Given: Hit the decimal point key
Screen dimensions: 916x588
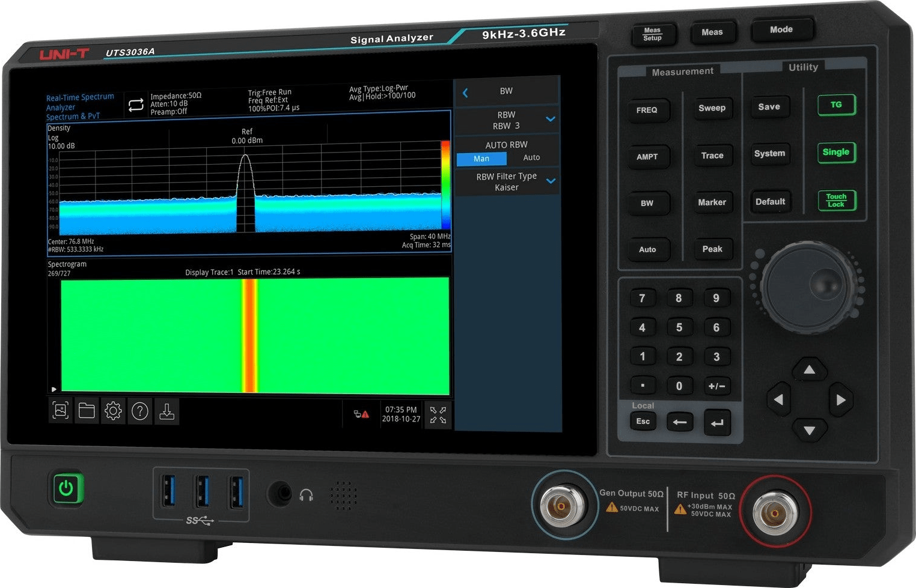Looking at the screenshot, I should coord(643,386).
